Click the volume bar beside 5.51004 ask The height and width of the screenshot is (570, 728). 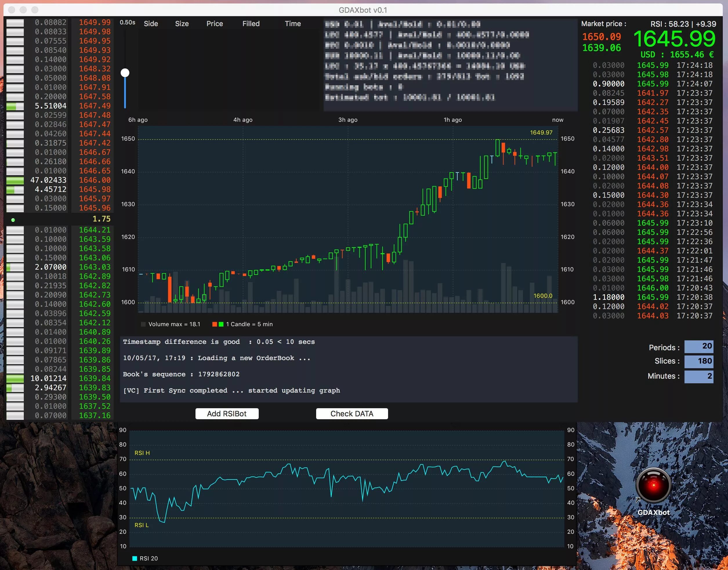point(15,106)
